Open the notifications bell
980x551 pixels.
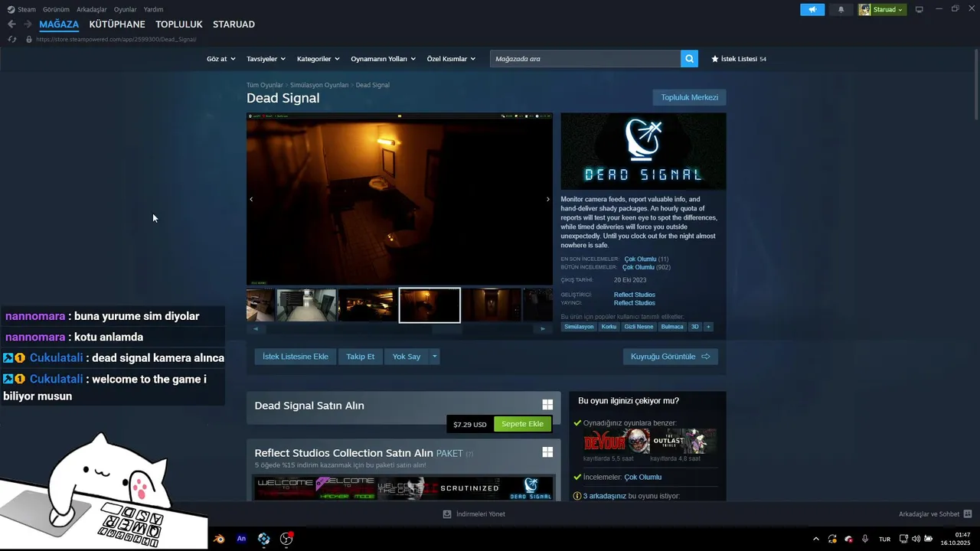click(x=841, y=9)
